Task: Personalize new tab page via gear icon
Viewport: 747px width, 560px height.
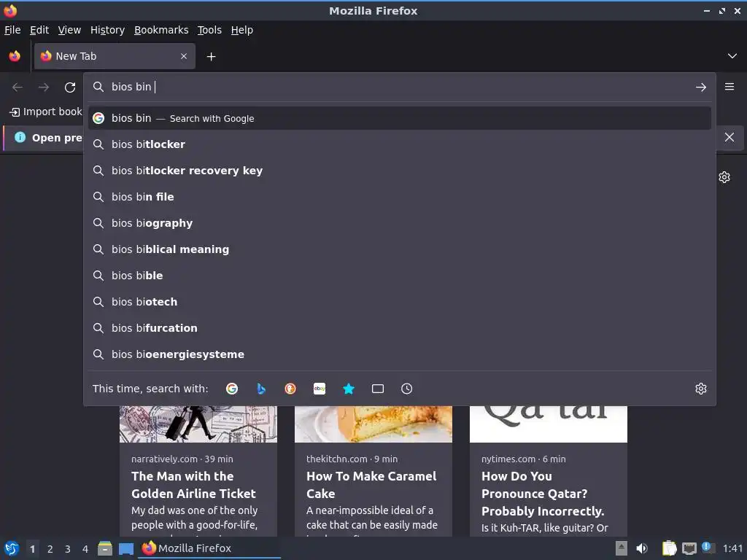Action: pyautogui.click(x=724, y=177)
